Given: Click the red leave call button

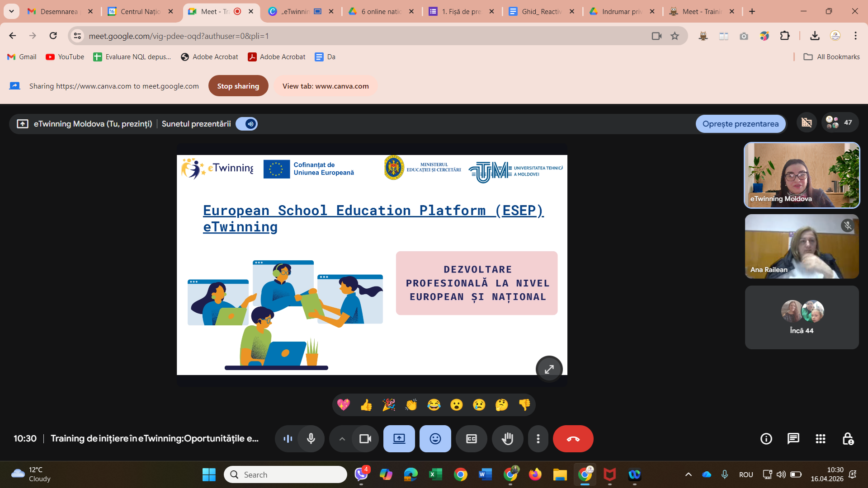Looking at the screenshot, I should [573, 439].
